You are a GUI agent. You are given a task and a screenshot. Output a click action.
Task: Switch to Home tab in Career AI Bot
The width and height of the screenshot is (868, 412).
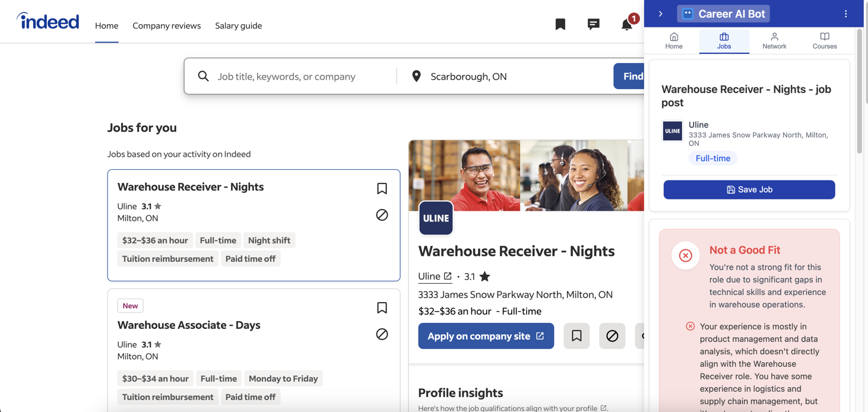click(x=673, y=41)
